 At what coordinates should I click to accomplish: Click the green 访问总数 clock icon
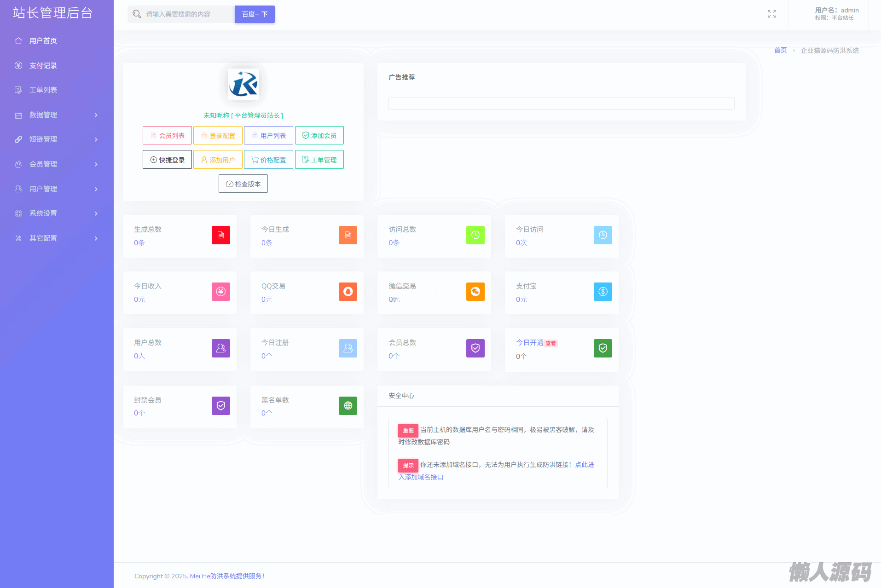[475, 235]
